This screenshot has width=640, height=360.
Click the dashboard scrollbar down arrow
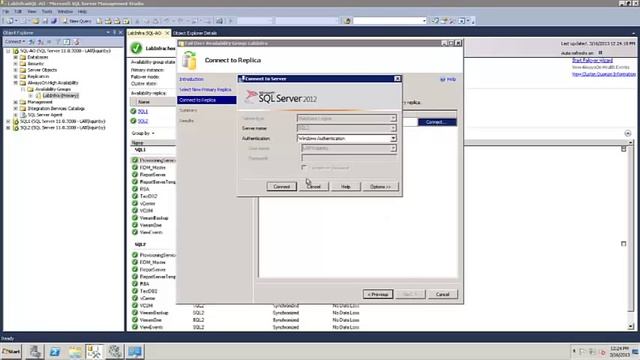coord(631,327)
